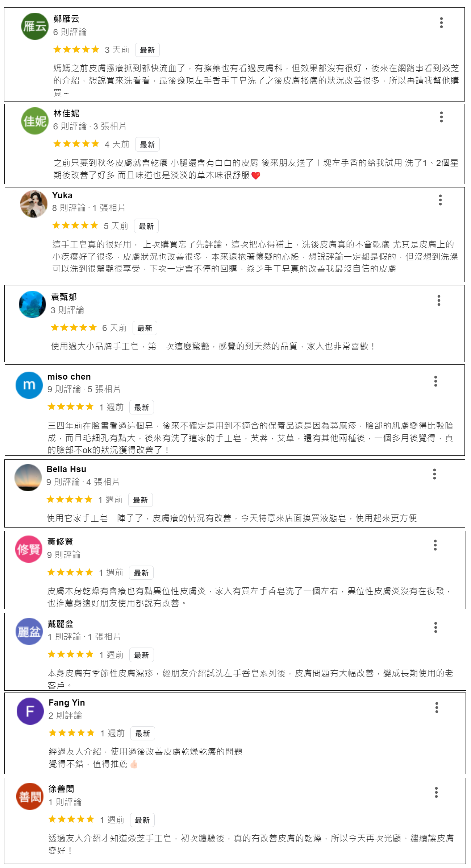Click the five-star rating on 林佳妮's review
This screenshot has width=471, height=868.
pyautogui.click(x=76, y=144)
